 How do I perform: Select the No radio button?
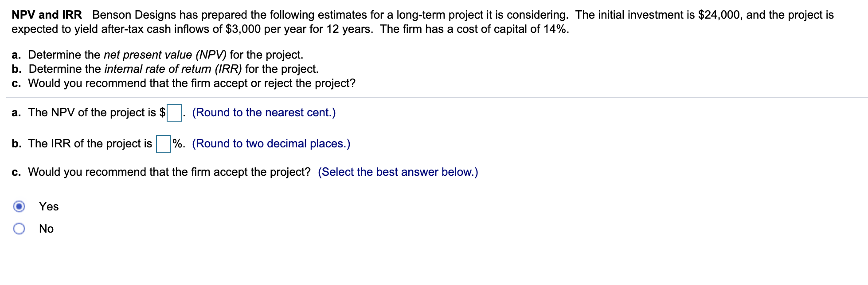[x=19, y=229]
